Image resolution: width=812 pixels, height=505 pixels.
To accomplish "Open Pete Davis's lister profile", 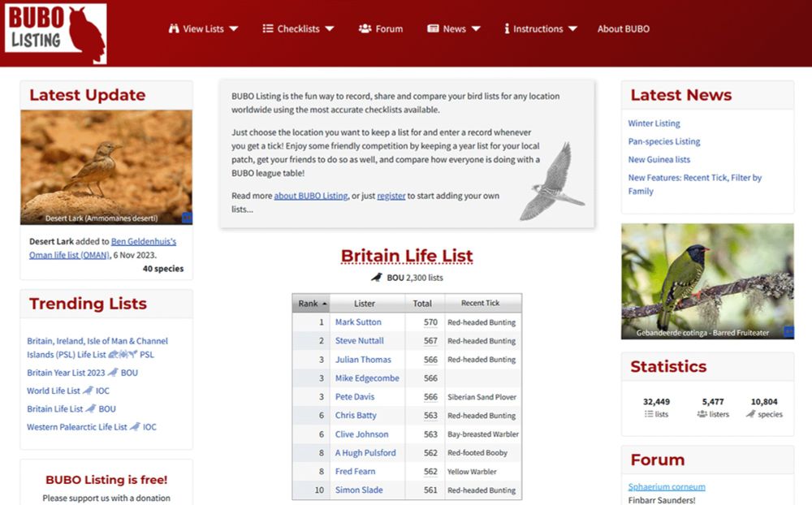I will click(x=355, y=397).
